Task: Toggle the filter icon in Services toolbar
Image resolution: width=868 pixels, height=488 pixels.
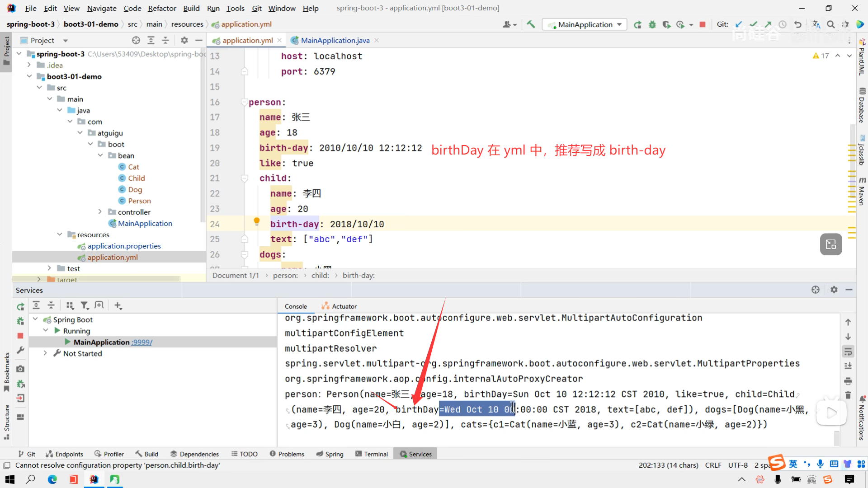Action: pos(85,306)
